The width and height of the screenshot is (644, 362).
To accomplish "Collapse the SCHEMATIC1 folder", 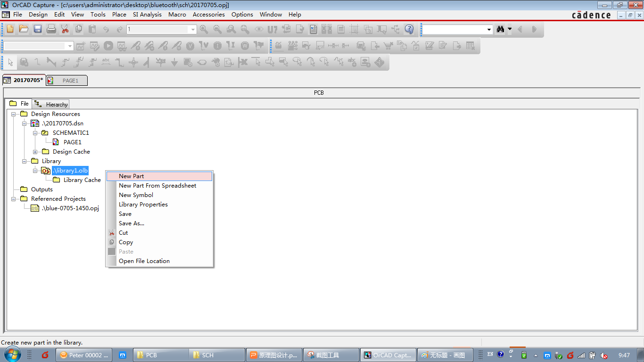I will tap(35, 133).
